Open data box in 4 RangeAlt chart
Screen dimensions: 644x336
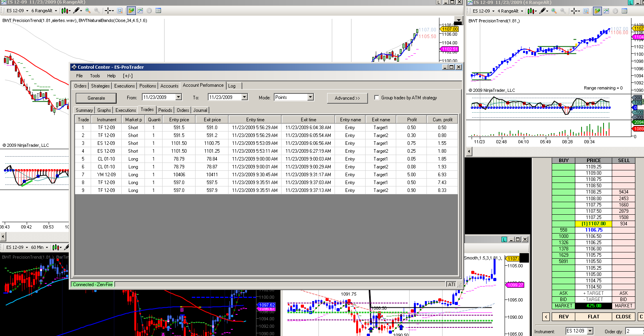tap(586, 11)
